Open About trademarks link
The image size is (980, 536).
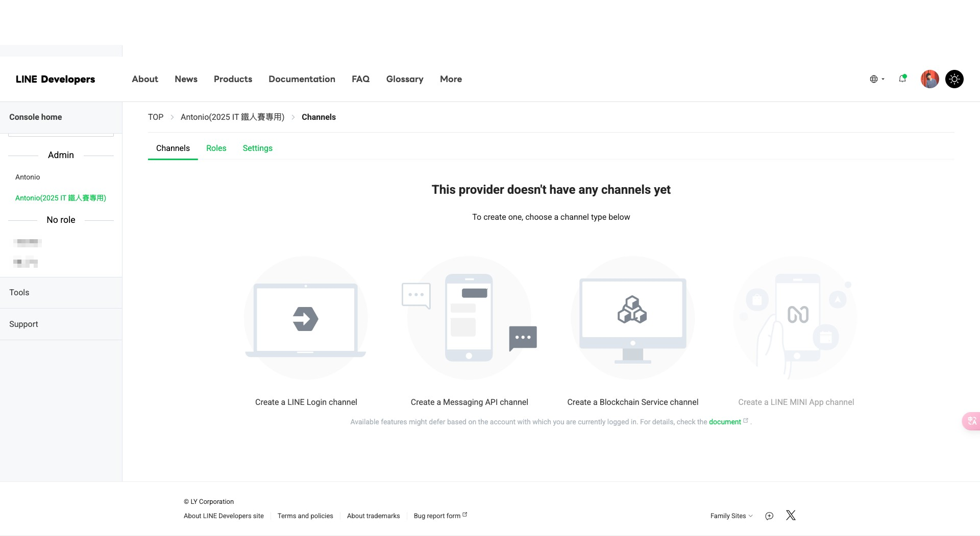pyautogui.click(x=373, y=516)
